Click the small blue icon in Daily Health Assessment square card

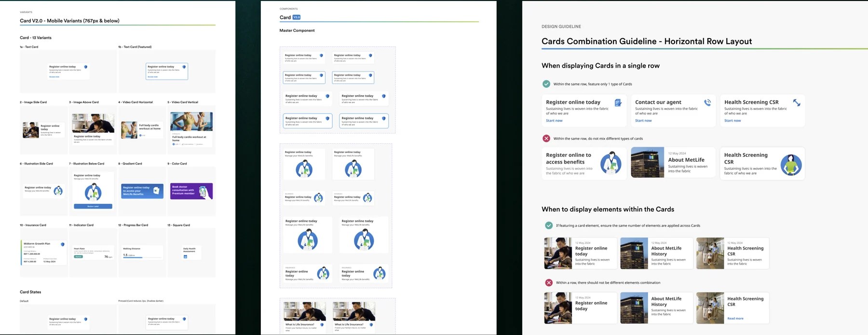click(185, 257)
